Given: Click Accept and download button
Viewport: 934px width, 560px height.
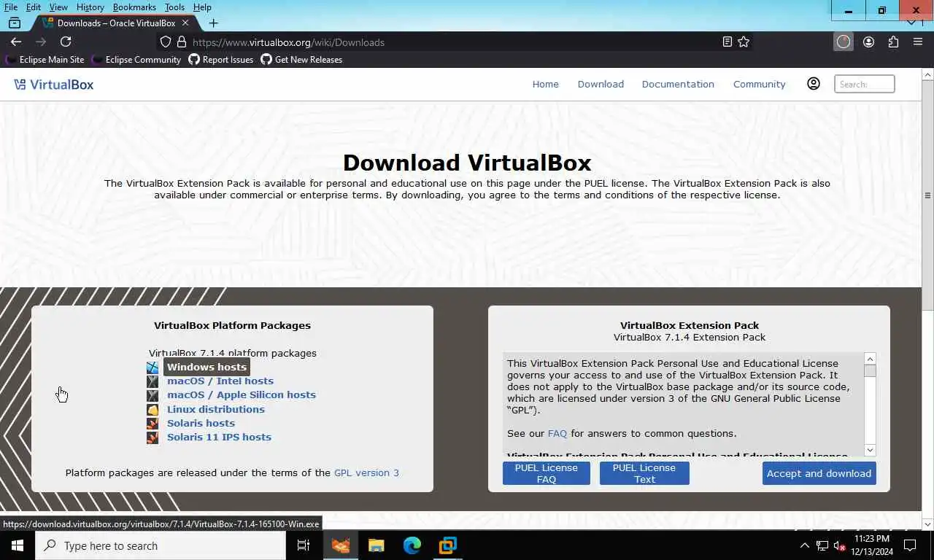Looking at the screenshot, I should pos(819,473).
